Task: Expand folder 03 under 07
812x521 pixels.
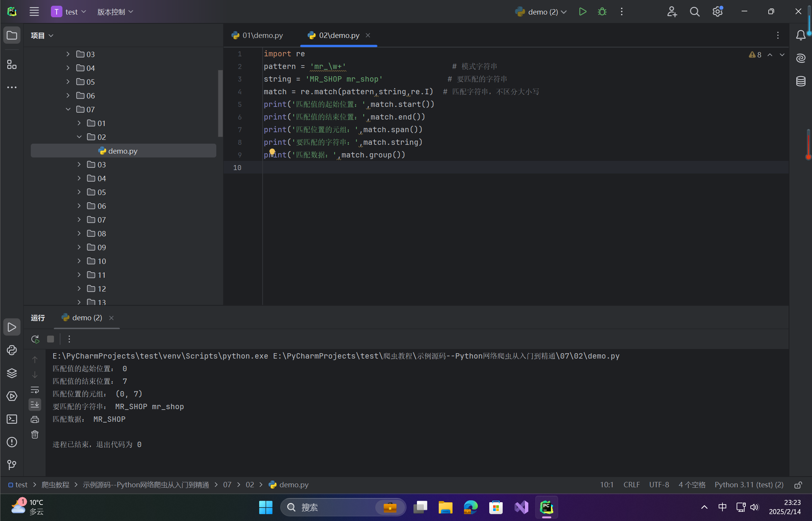Action: coord(79,164)
